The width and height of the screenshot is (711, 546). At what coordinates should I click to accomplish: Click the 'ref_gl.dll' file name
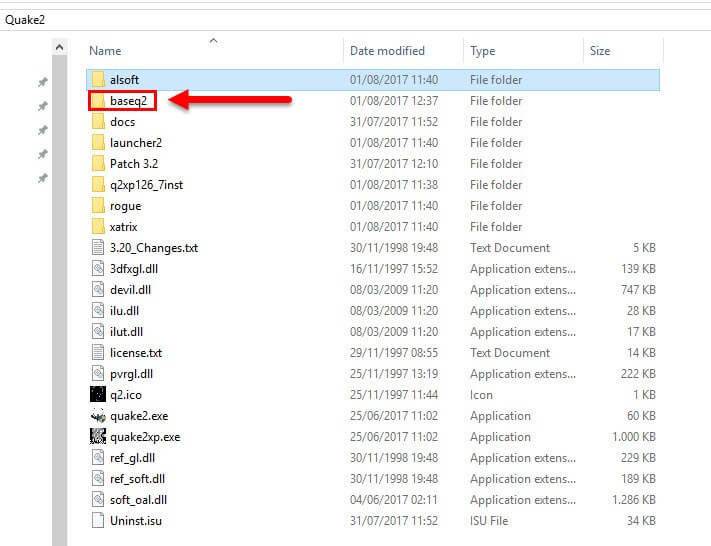click(x=132, y=458)
